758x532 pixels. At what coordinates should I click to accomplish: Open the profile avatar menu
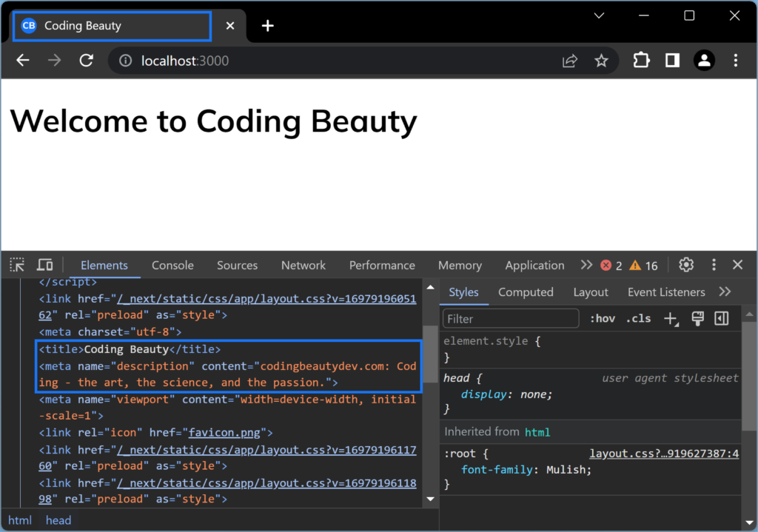(x=705, y=61)
